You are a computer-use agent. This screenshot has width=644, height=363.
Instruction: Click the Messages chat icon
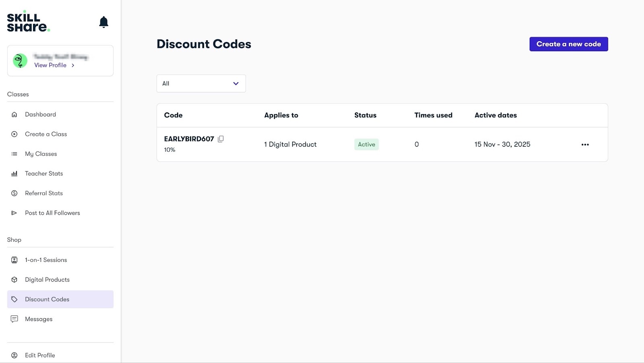click(14, 319)
